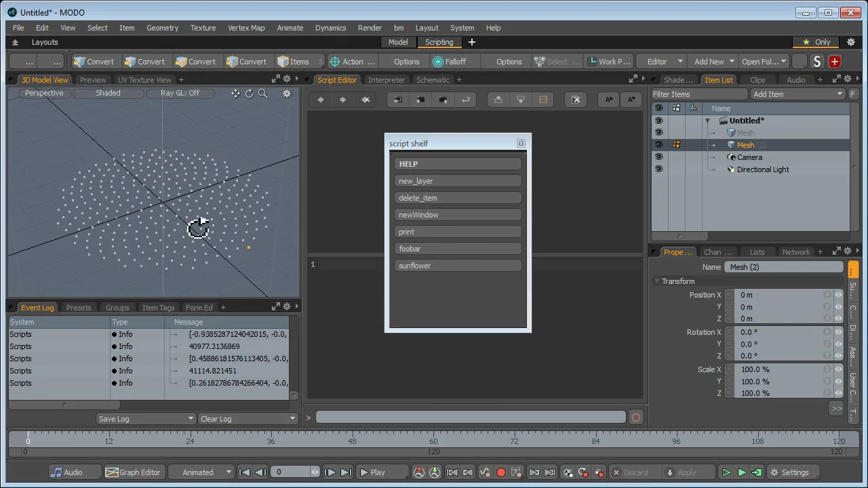Open Event Log panel gear options
This screenshot has height=488, width=868.
tap(287, 307)
